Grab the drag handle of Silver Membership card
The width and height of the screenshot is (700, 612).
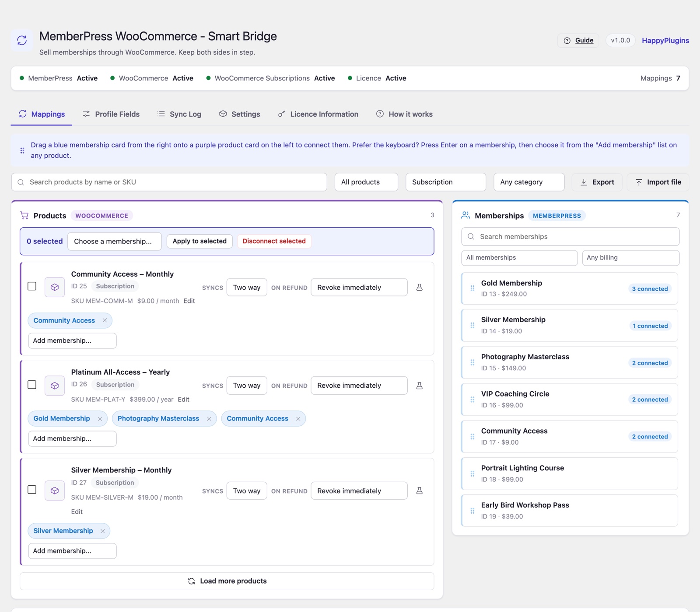472,325
